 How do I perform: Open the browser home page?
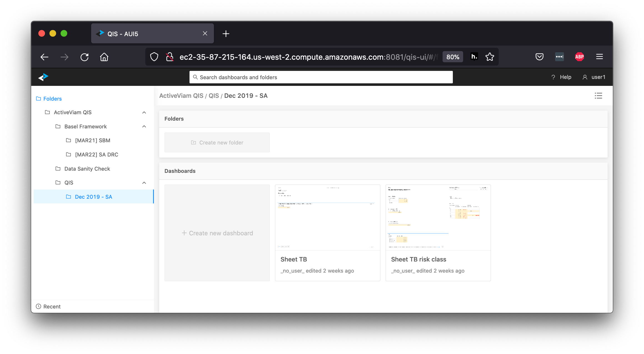(104, 57)
